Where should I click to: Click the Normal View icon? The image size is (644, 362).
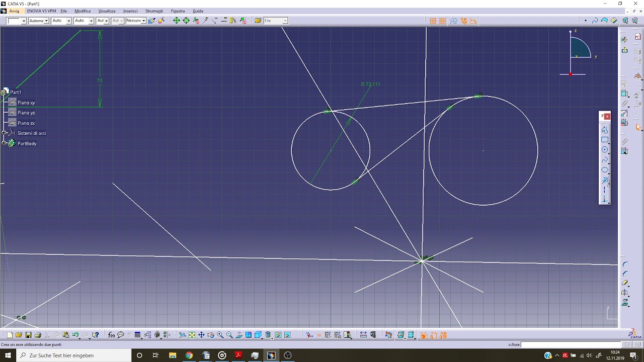pyautogui.click(x=239, y=335)
